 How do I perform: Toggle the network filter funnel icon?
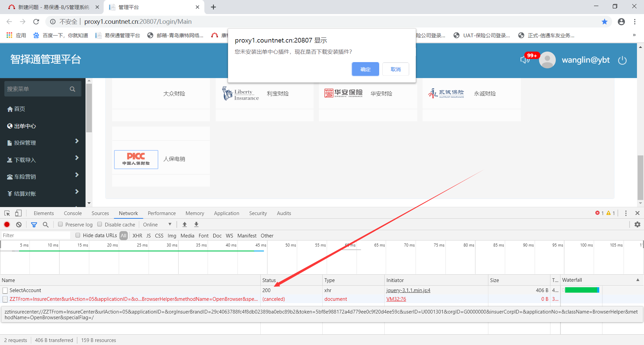coord(34,224)
